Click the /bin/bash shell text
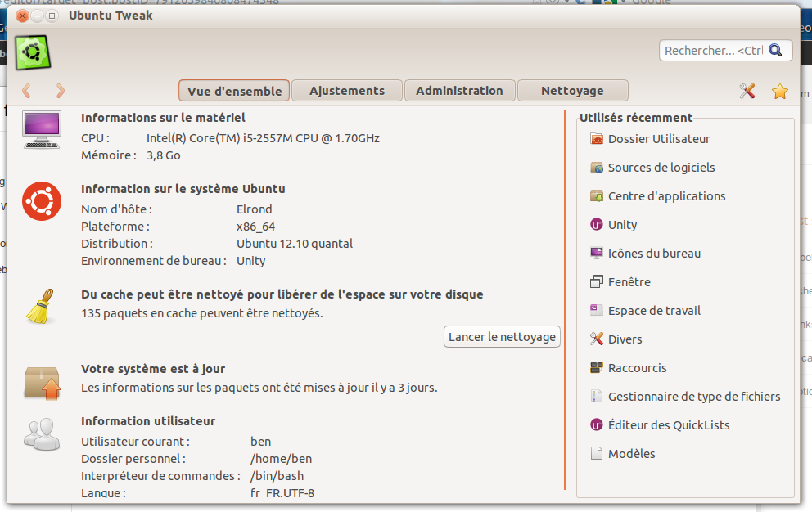 coord(277,476)
